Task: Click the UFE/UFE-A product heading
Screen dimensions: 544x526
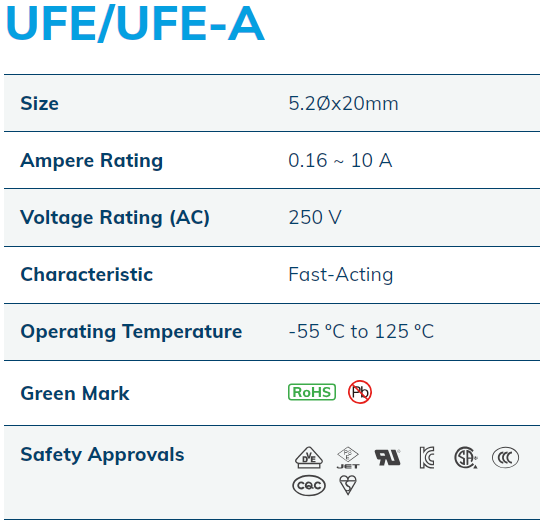Action: pyautogui.click(x=135, y=23)
